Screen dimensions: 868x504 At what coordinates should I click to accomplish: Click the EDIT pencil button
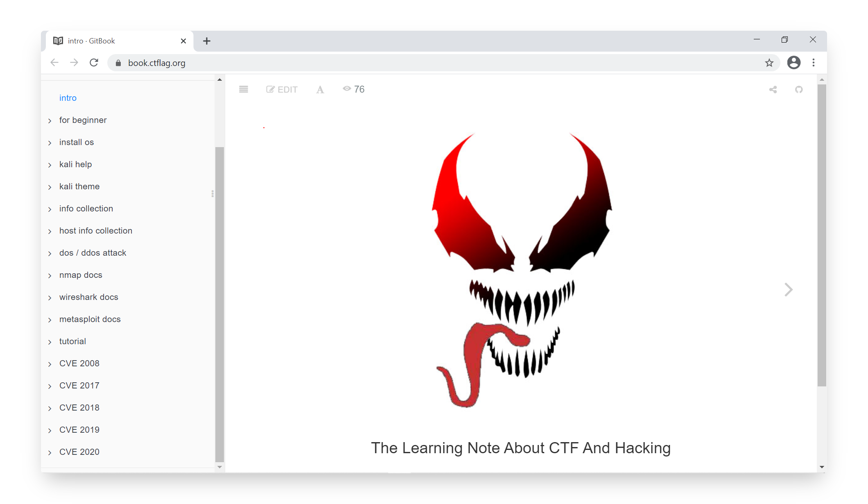(282, 89)
